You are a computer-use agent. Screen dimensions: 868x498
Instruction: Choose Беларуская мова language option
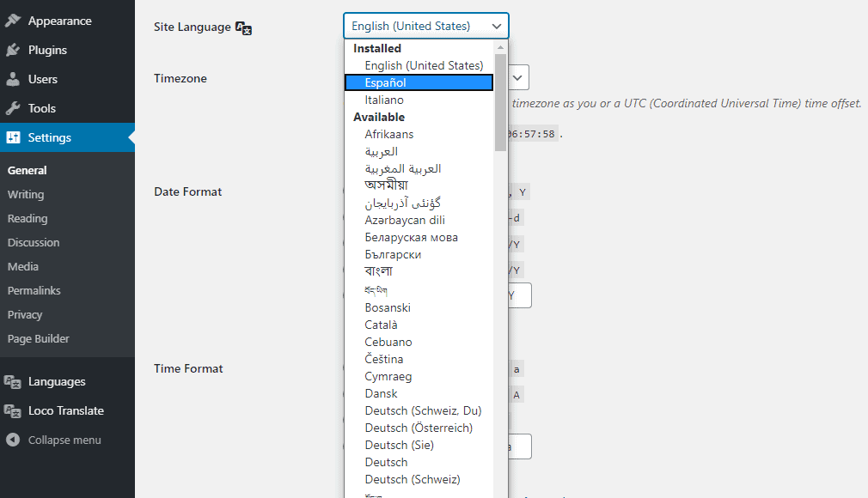pos(419,237)
